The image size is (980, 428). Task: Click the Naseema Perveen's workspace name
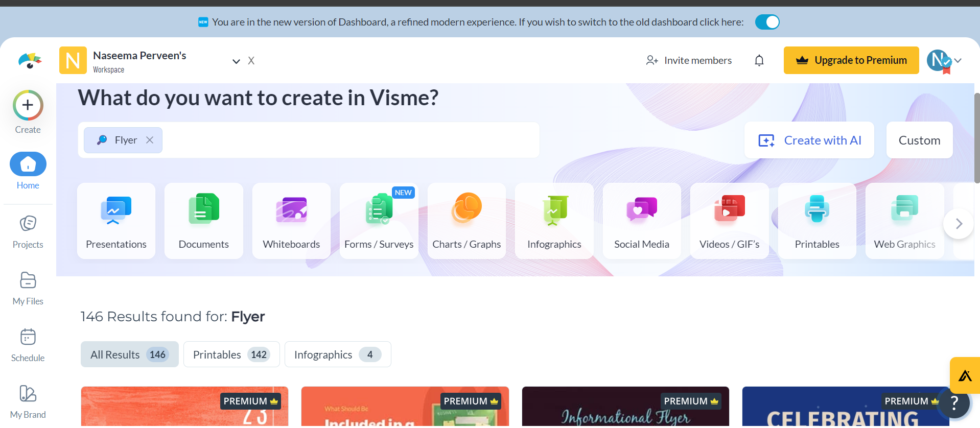coord(139,55)
